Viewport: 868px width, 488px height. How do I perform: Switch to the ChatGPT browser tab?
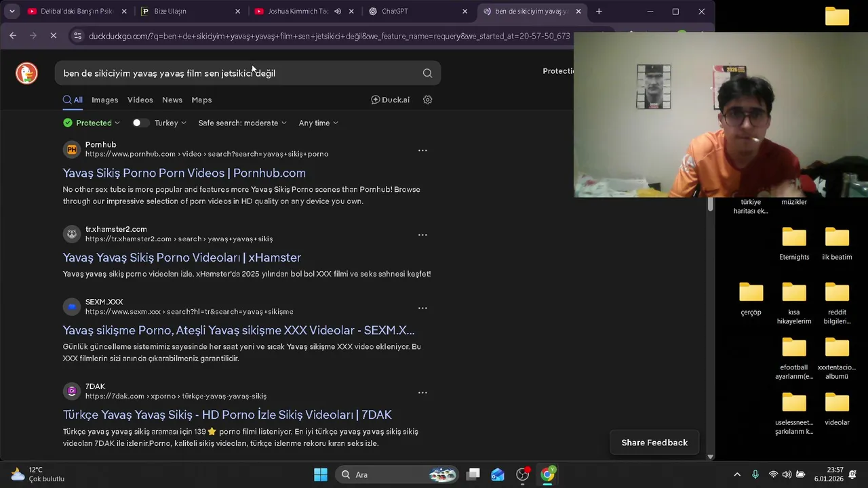(418, 12)
